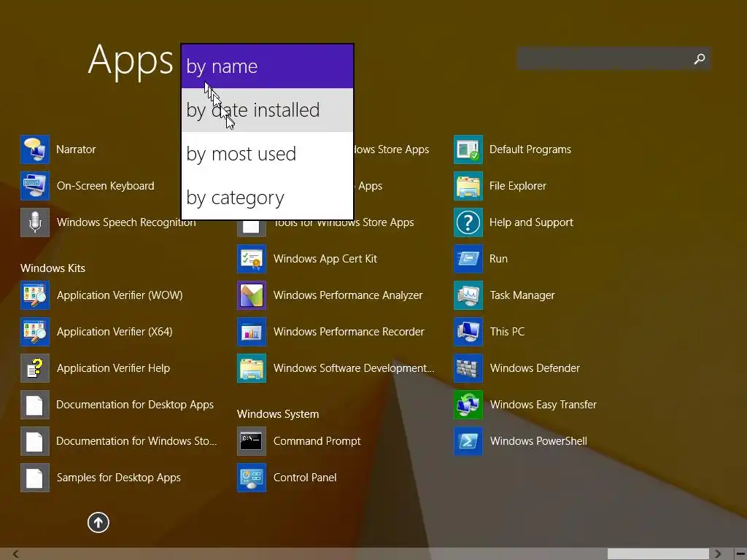Open Documentation for Windows Store icon
The image size is (747, 560).
35,441
